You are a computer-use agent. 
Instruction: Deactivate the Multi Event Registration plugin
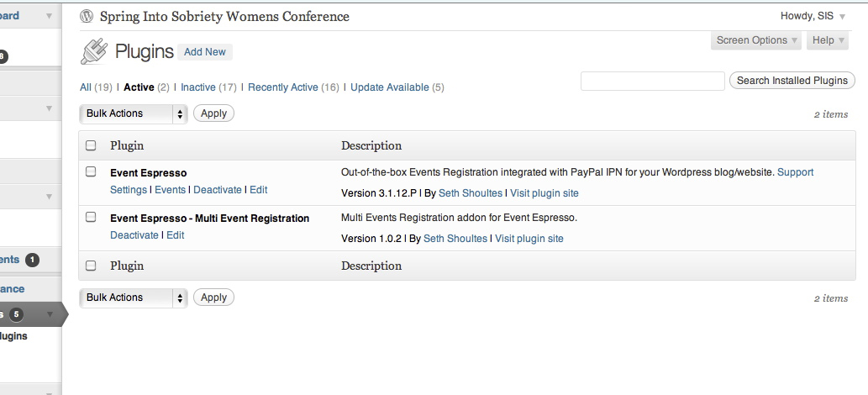click(x=134, y=234)
